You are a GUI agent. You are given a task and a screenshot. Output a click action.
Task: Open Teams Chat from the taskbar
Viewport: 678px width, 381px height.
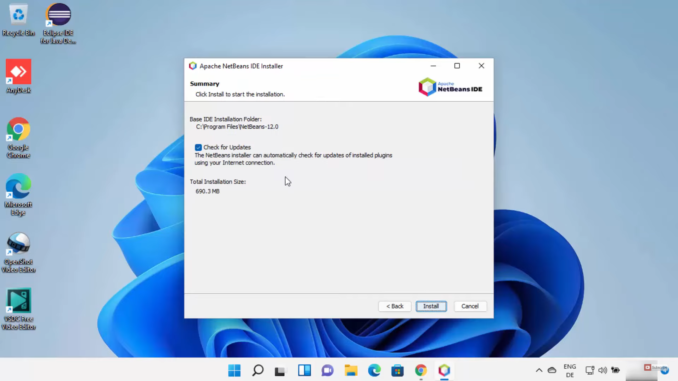[x=327, y=370]
